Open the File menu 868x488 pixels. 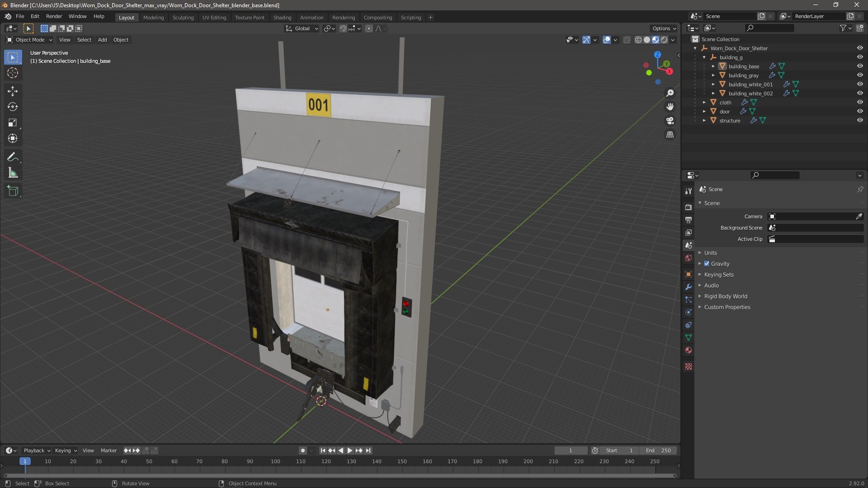[x=20, y=16]
